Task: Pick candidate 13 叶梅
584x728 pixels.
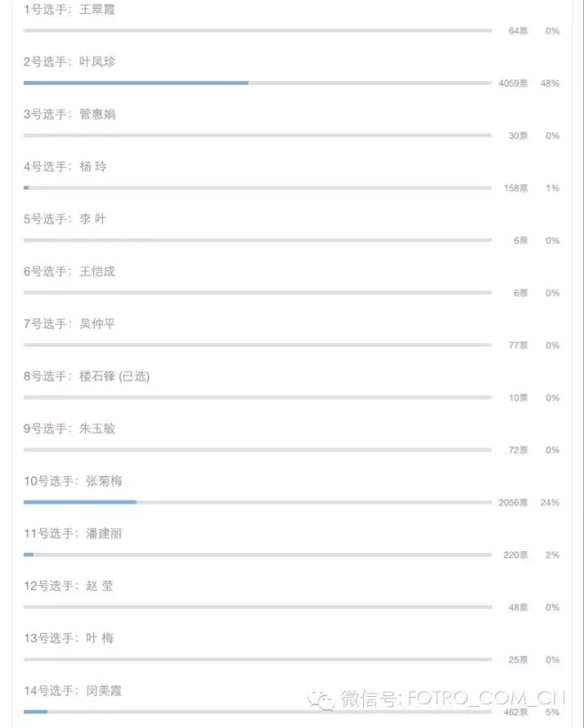Action: pyautogui.click(x=68, y=639)
